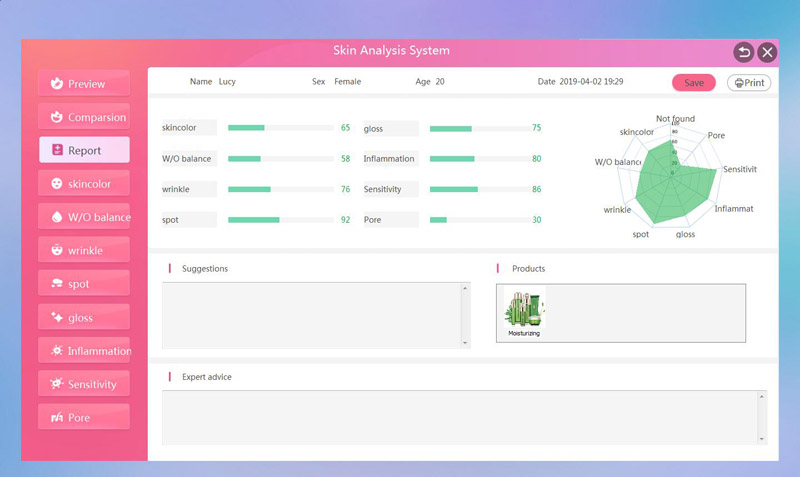Select the Moisturizing product thumbnail
The image size is (800, 477).
click(523, 314)
